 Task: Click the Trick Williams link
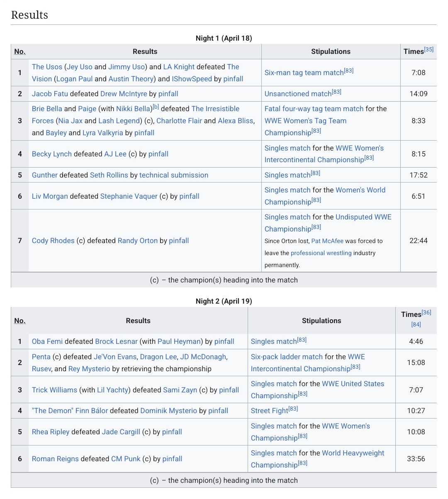54,390
